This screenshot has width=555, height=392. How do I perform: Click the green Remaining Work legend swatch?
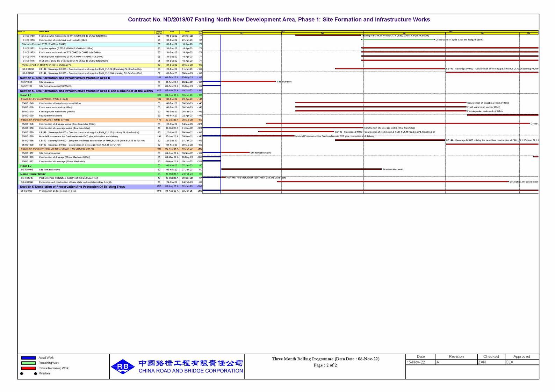tap(28, 363)
